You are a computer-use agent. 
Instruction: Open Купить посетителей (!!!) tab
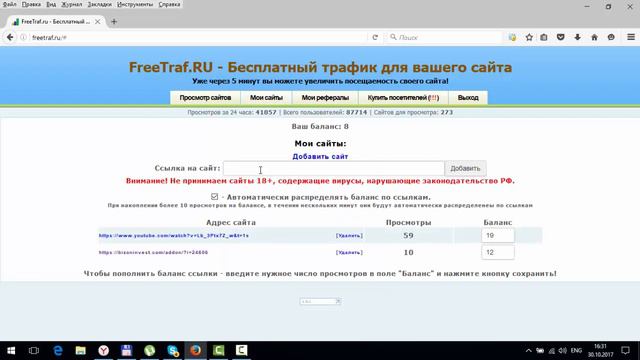[403, 98]
